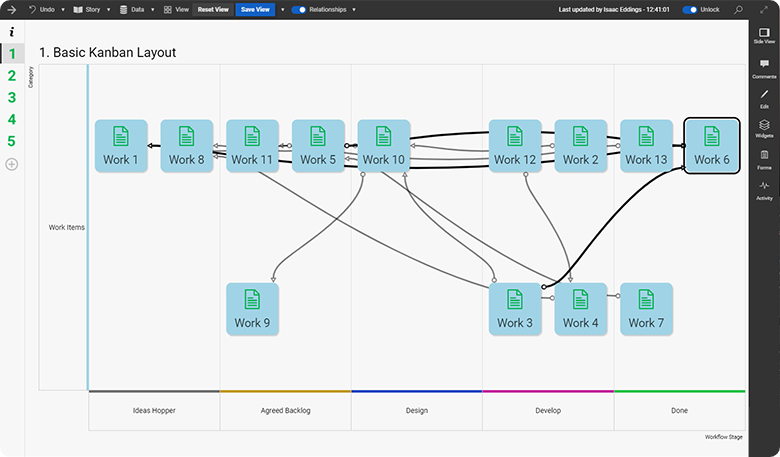Switch to view tab 3
Image resolution: width=780 pixels, height=457 pixels.
tap(12, 97)
